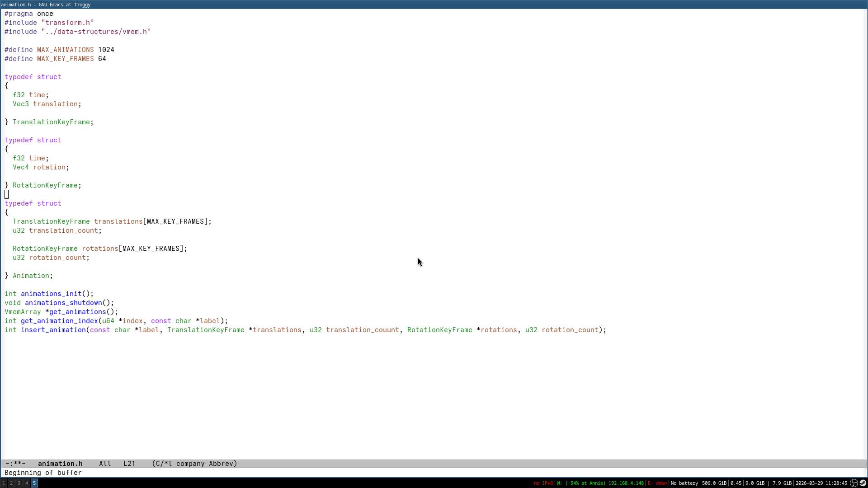Screen dimensions: 868x488
Task: Click the 'E: down' ethernet status
Action: [x=657, y=483]
